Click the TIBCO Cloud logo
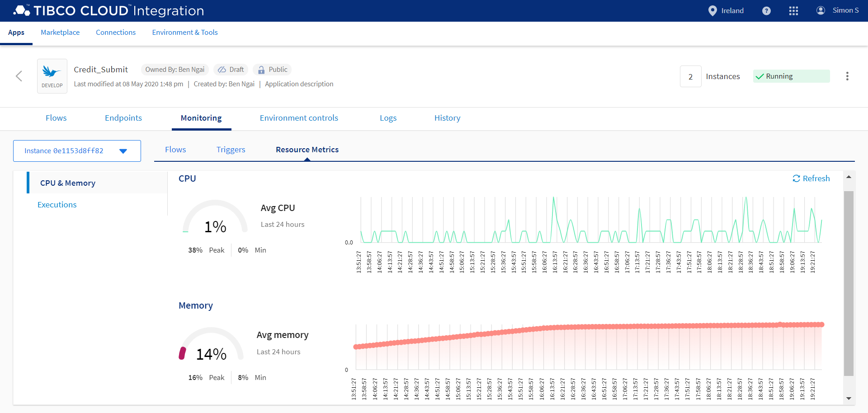868x413 pixels. click(22, 10)
